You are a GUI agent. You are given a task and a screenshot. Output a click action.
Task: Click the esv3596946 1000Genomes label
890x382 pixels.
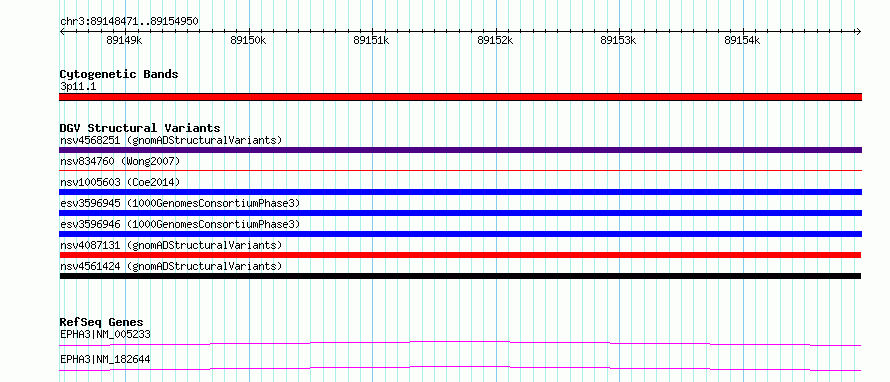tap(180, 224)
